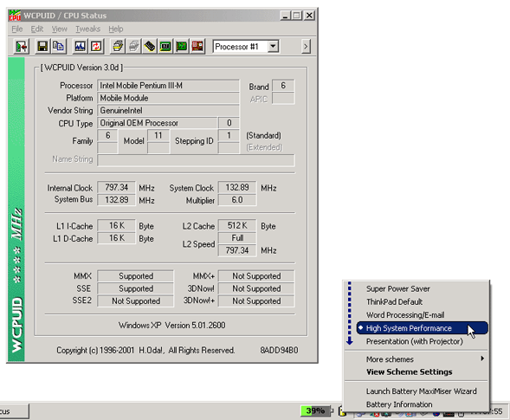Click the Save floppy disk toolbar icon
This screenshot has height=420, width=510.
tap(42, 47)
